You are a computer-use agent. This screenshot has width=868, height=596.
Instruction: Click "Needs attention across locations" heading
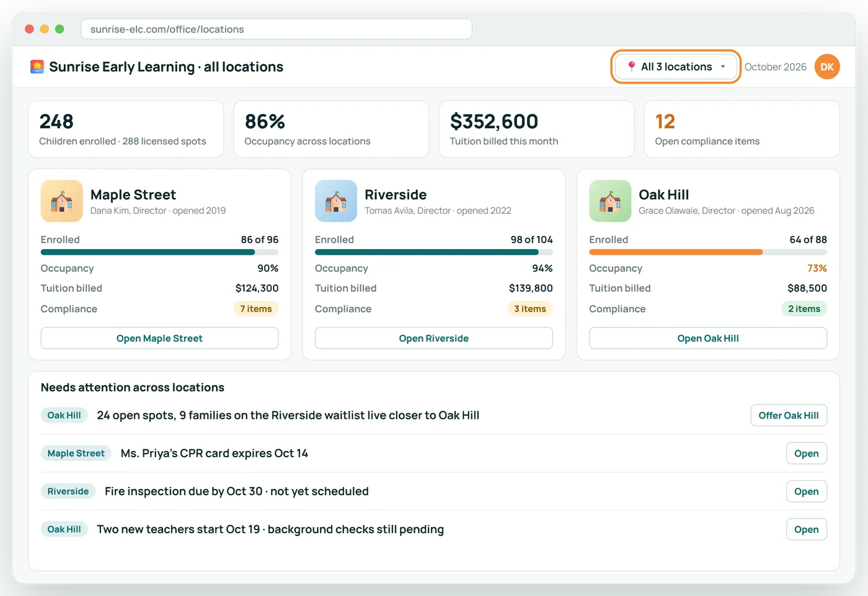pyautogui.click(x=133, y=387)
